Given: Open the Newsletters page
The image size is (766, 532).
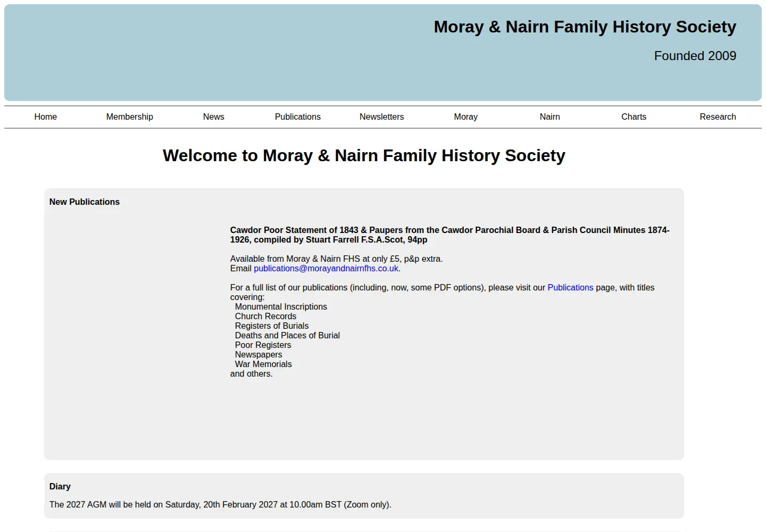Looking at the screenshot, I should pyautogui.click(x=382, y=117).
